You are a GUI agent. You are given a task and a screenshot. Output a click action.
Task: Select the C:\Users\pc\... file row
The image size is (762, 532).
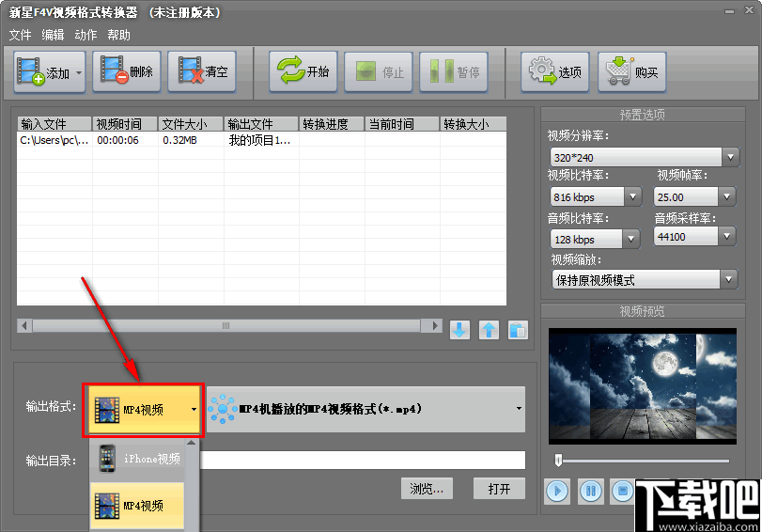pyautogui.click(x=261, y=140)
